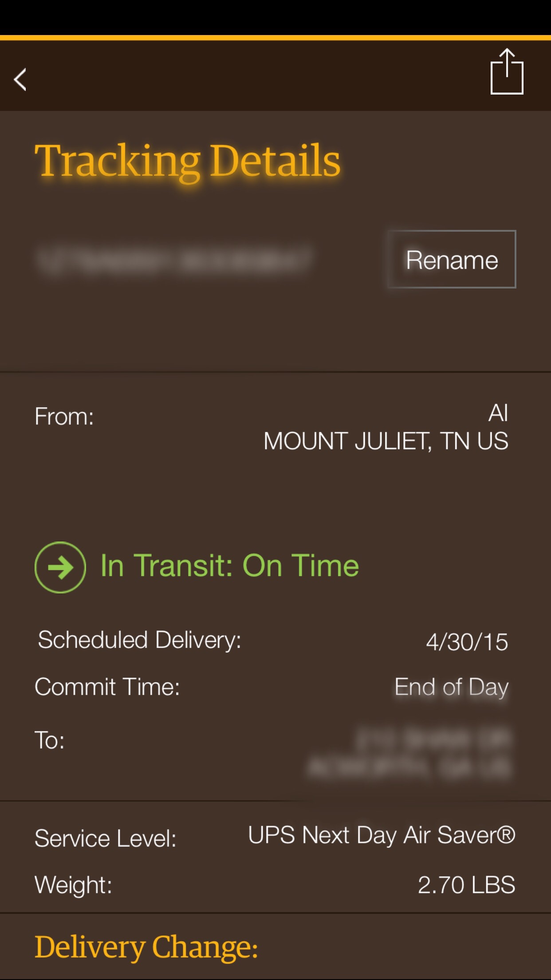The width and height of the screenshot is (551, 980).
Task: Tap the End of Day value
Action: click(x=452, y=688)
